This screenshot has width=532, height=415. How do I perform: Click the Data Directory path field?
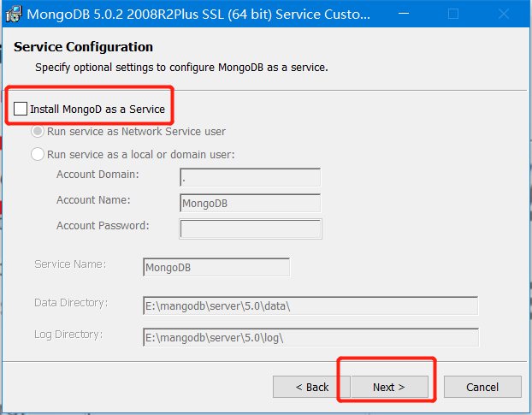click(x=310, y=305)
